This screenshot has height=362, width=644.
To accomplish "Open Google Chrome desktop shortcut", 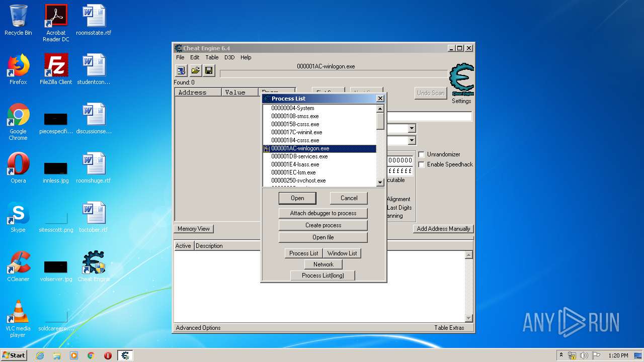I will (x=18, y=122).
